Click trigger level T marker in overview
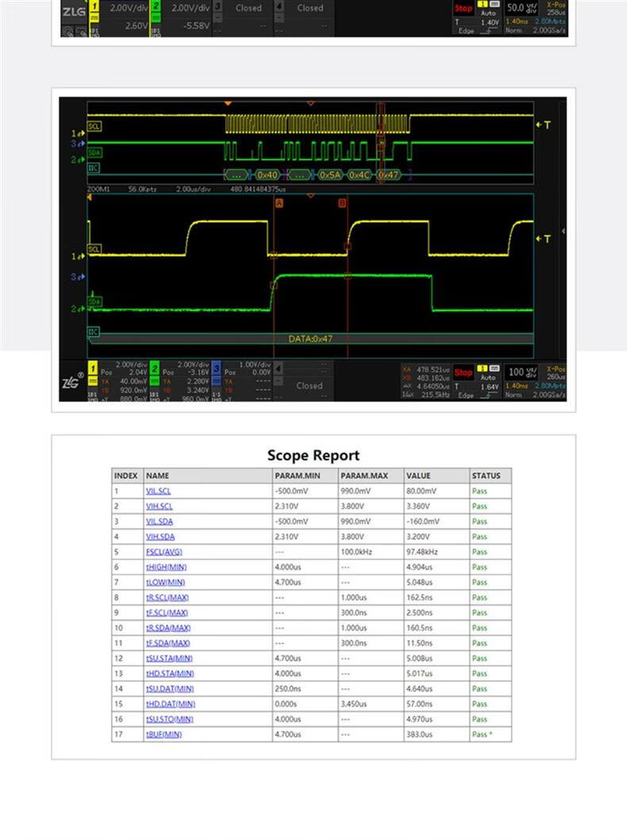Image resolution: width=627 pixels, height=840 pixels. pyautogui.click(x=544, y=125)
